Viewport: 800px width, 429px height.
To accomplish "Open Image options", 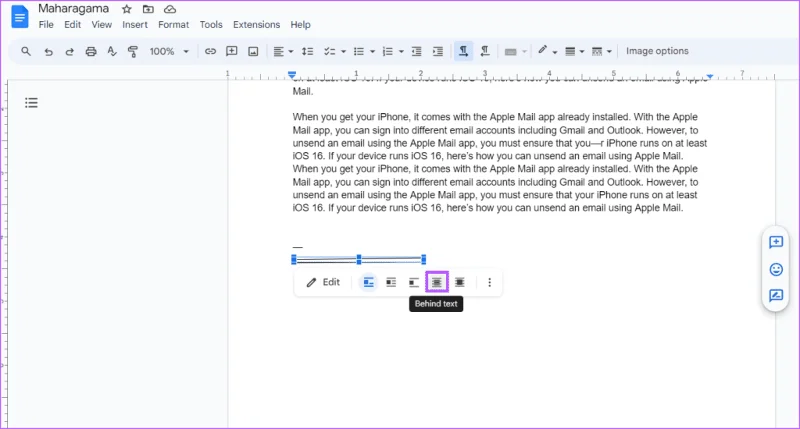I will coord(657,51).
